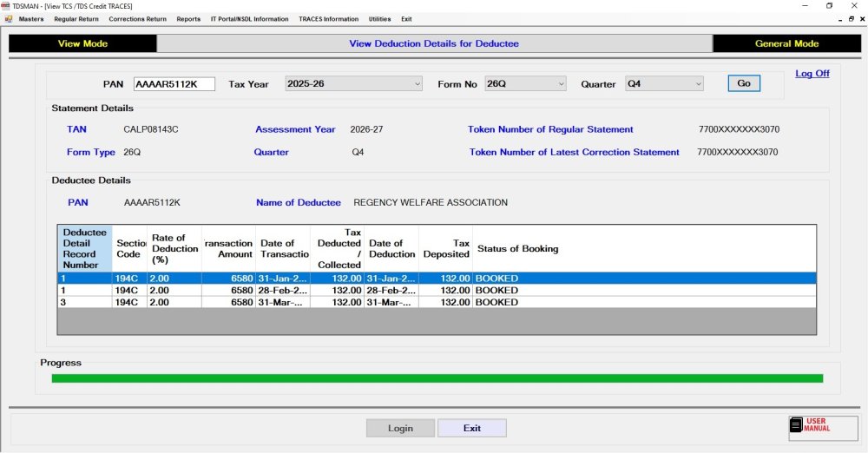Screen dimensions: 868x453
Task: Click Date of Transaction column header
Action: [x=283, y=248]
